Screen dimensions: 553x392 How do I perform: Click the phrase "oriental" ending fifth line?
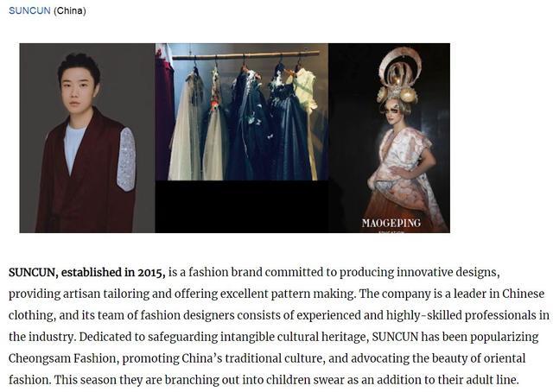(505, 358)
